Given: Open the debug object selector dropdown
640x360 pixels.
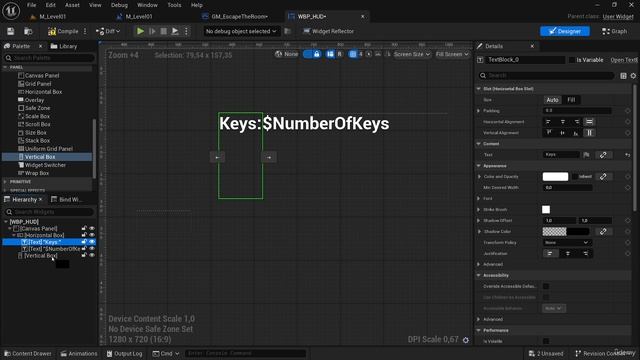Looking at the screenshot, I should coord(241,31).
